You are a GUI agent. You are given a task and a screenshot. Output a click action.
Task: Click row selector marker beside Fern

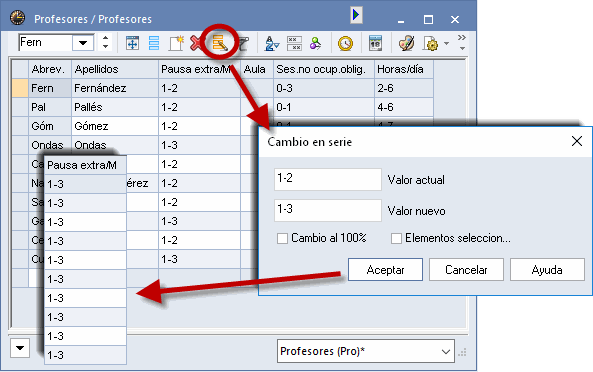20,88
